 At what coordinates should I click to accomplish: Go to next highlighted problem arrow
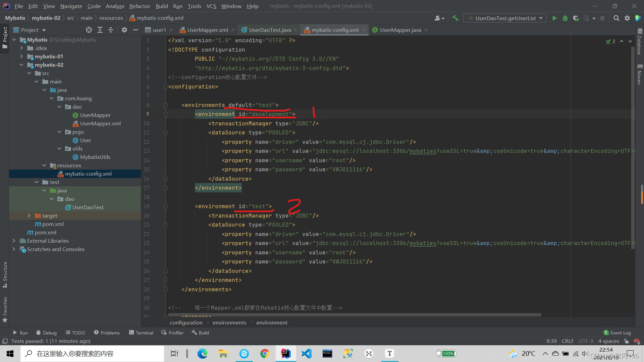pyautogui.click(x=630, y=41)
